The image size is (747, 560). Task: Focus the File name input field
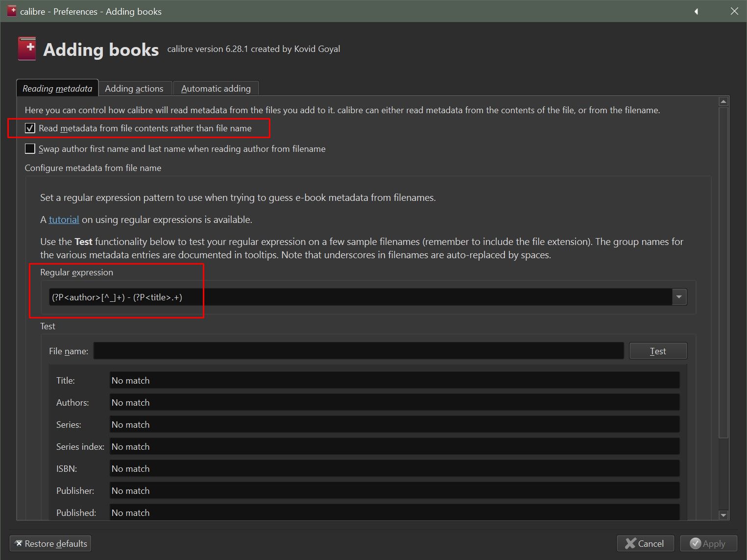pyautogui.click(x=359, y=351)
